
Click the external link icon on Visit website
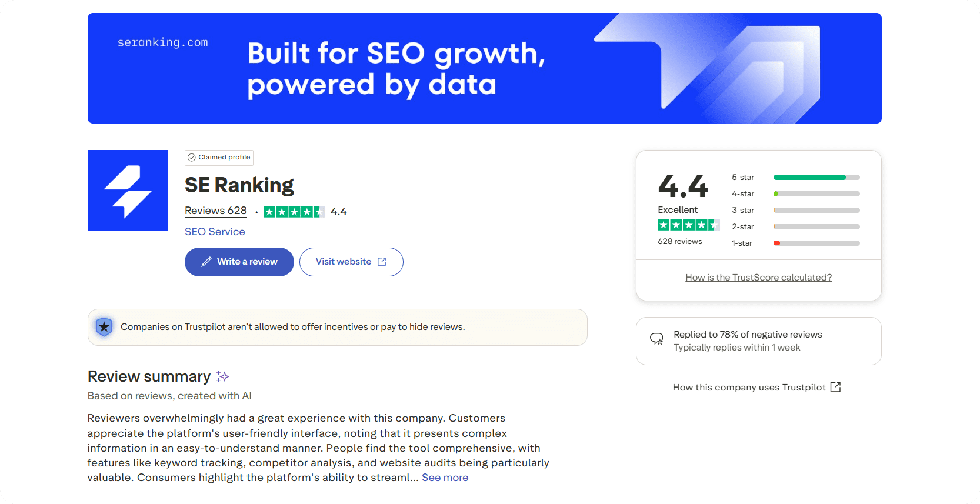[382, 262]
